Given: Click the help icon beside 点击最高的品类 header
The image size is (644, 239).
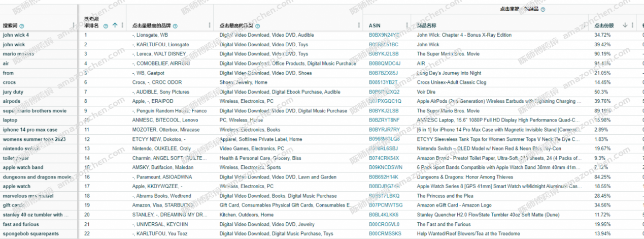Looking at the screenshot, I should pos(258,25).
